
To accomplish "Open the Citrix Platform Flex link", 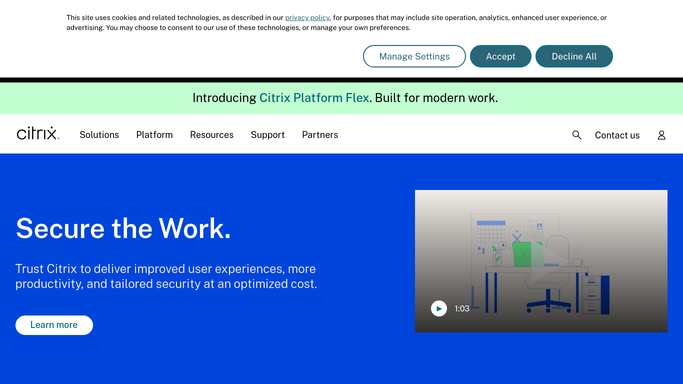I will [x=314, y=98].
